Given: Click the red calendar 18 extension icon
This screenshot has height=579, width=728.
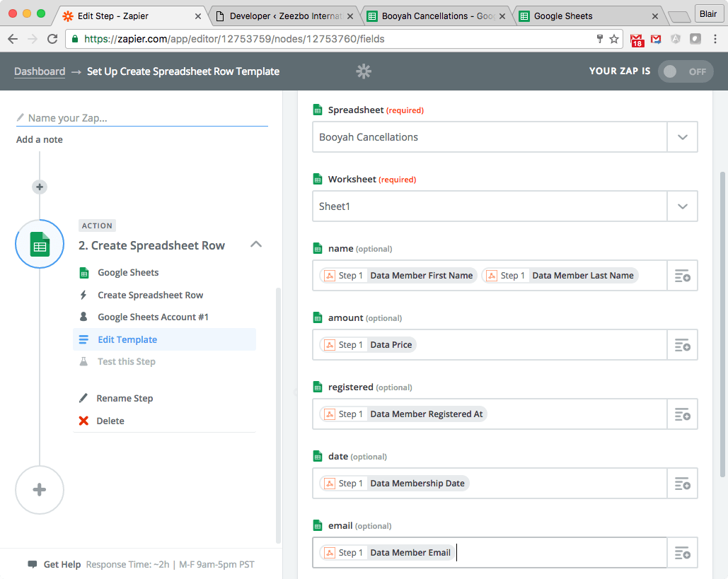Looking at the screenshot, I should coord(637,40).
